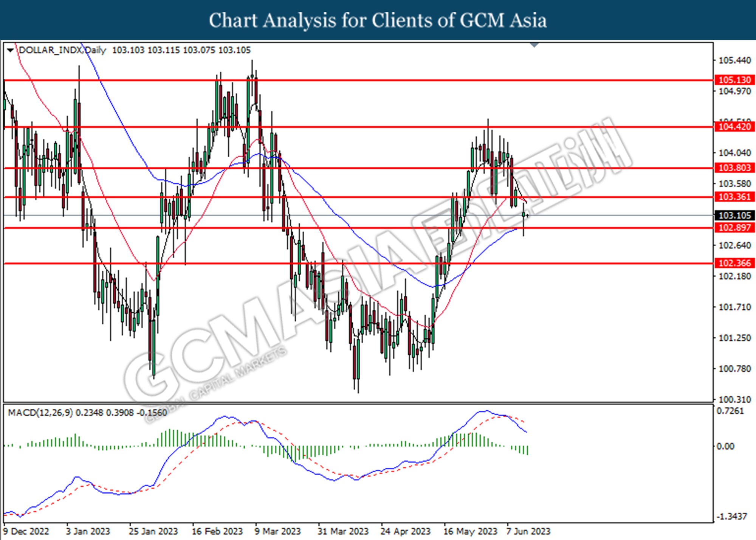
Task: Click the 16 May 2023 date label
Action: [x=470, y=531]
